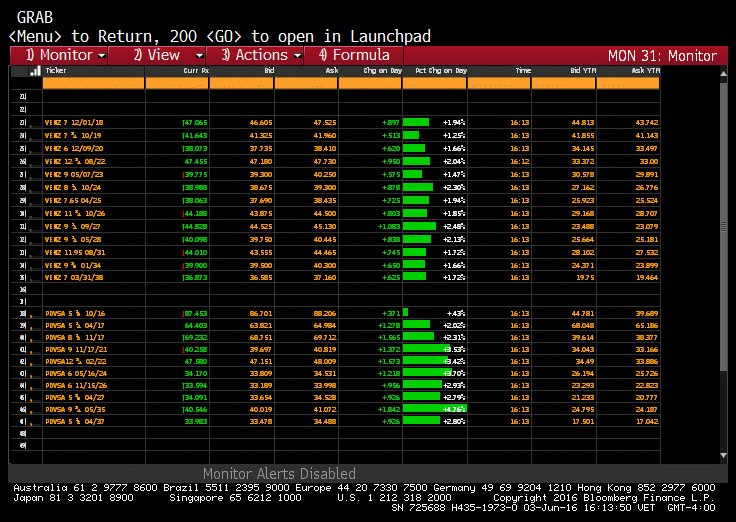Click the 16:12 time cell
The image size is (736, 522).
(520, 161)
